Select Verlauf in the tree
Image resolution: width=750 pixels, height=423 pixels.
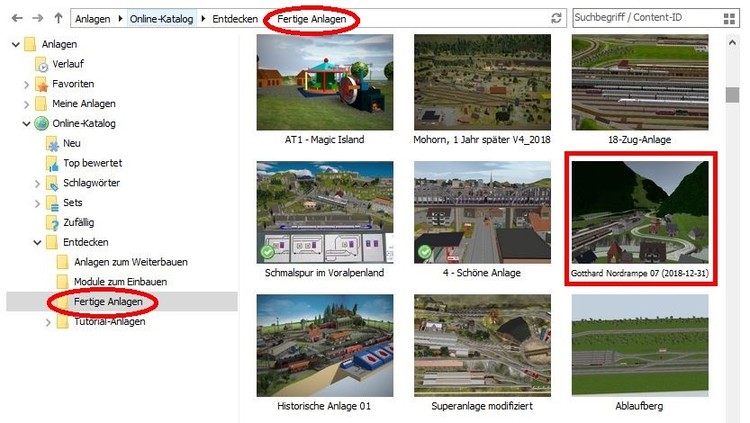pos(68,64)
